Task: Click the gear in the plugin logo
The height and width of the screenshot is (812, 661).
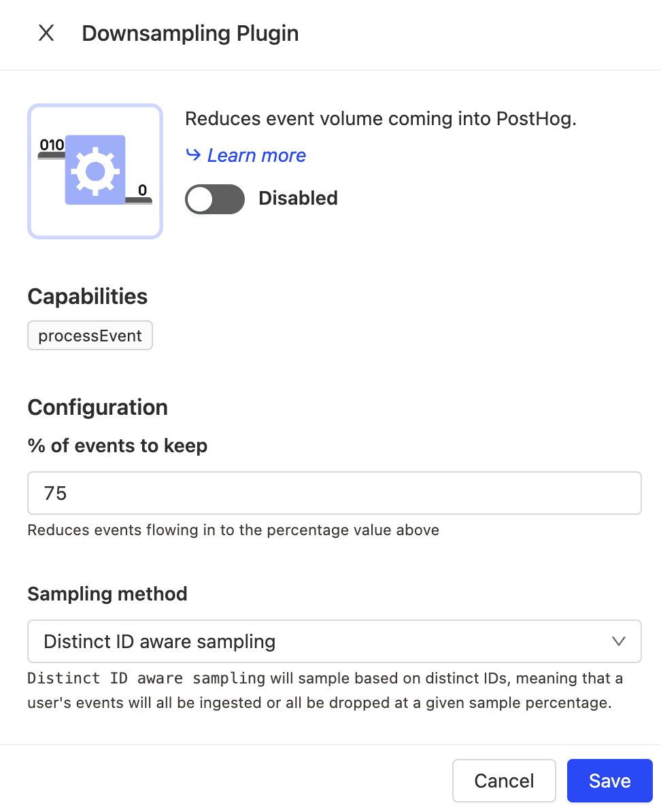Action: [95, 170]
